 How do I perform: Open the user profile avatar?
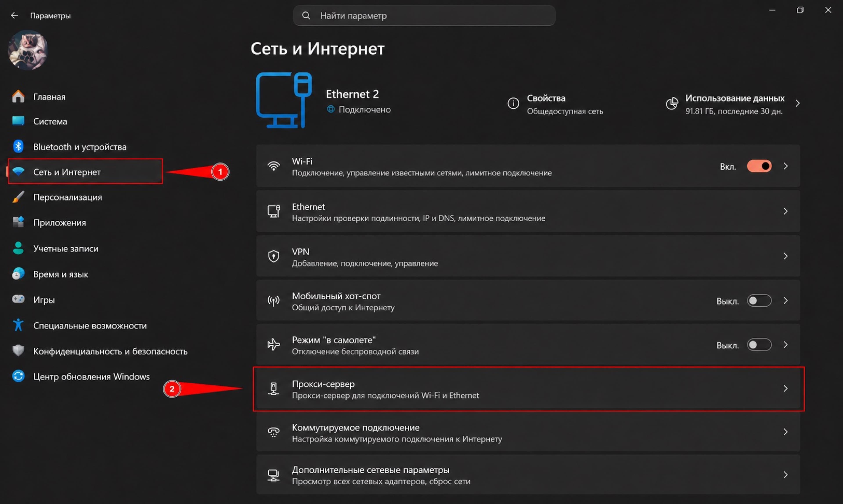point(28,50)
